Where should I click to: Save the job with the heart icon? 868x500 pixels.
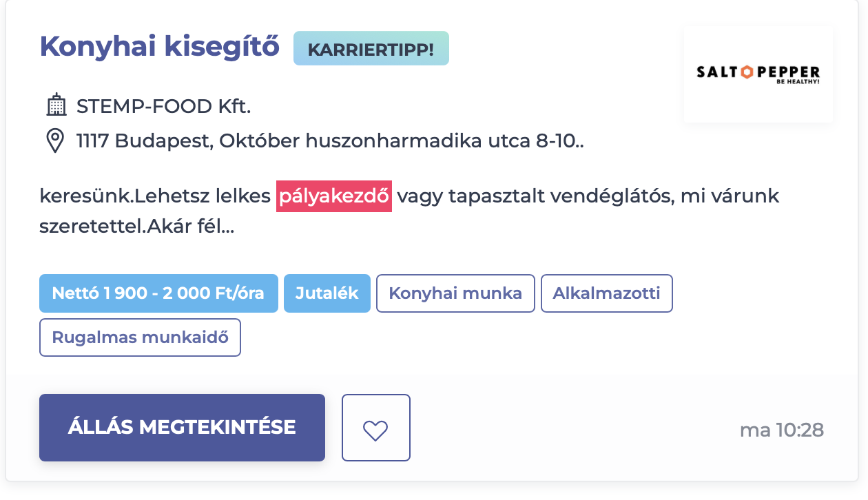[375, 428]
